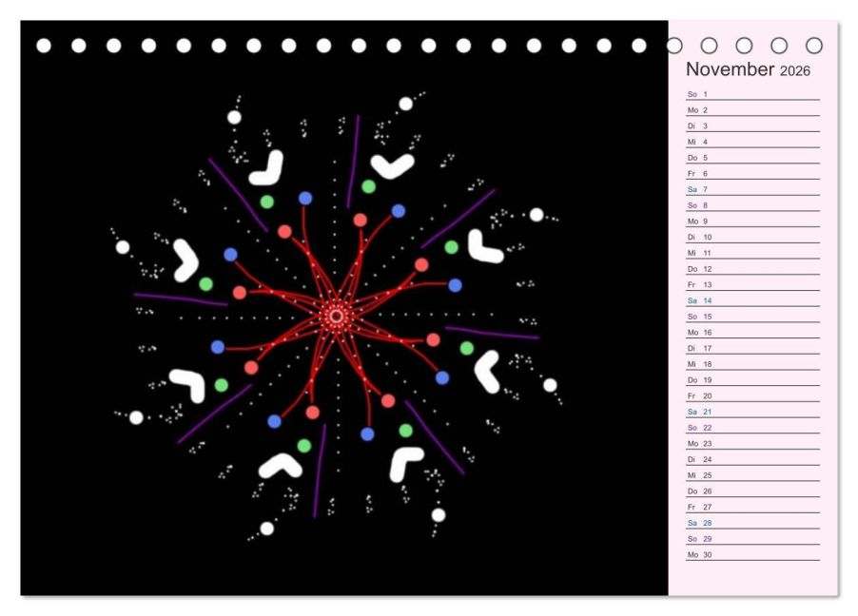
Task: Click the "November" month heading
Action: (x=730, y=69)
